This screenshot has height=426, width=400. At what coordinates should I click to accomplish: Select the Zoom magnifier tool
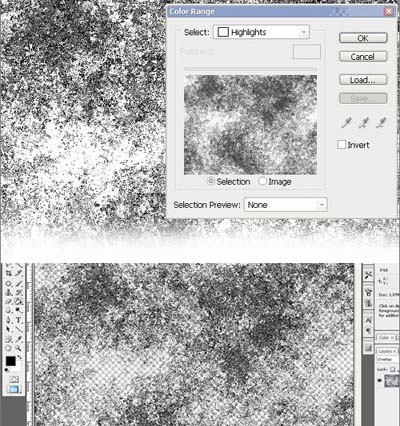point(18,348)
